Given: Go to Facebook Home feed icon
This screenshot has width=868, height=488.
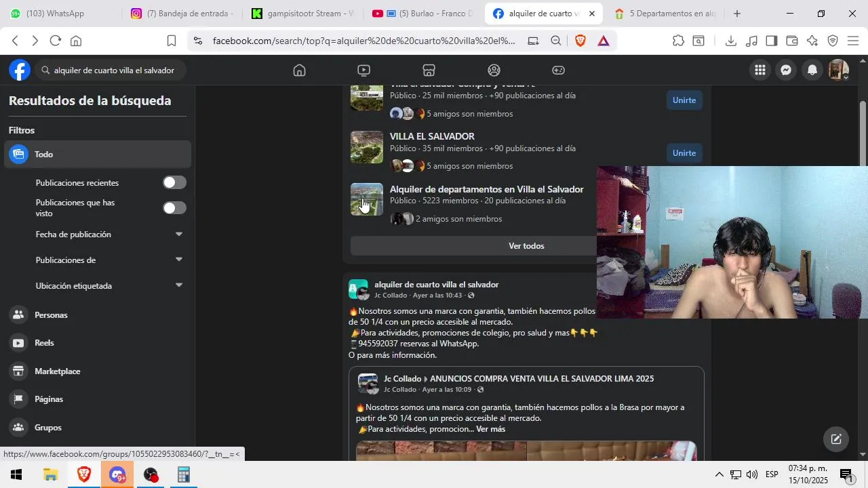Looking at the screenshot, I should pos(299,70).
